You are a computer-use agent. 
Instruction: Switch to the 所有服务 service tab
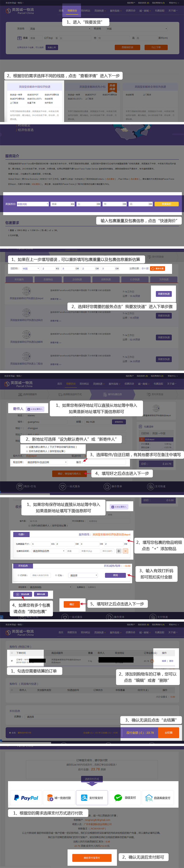[19, 279]
